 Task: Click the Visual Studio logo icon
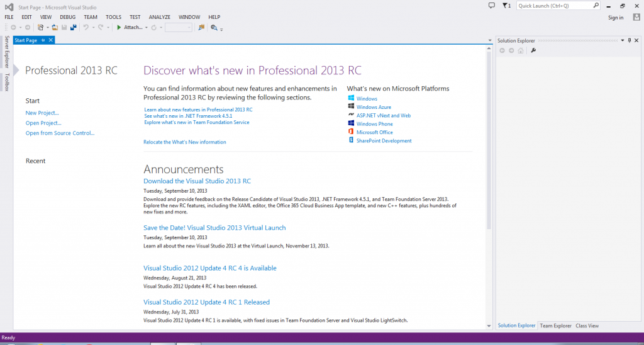pyautogui.click(x=9, y=7)
